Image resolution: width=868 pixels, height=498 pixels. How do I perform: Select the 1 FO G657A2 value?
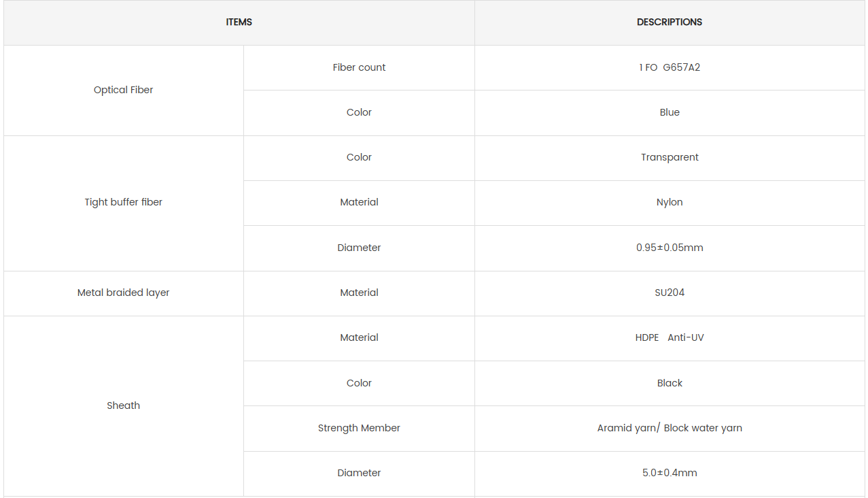670,67
